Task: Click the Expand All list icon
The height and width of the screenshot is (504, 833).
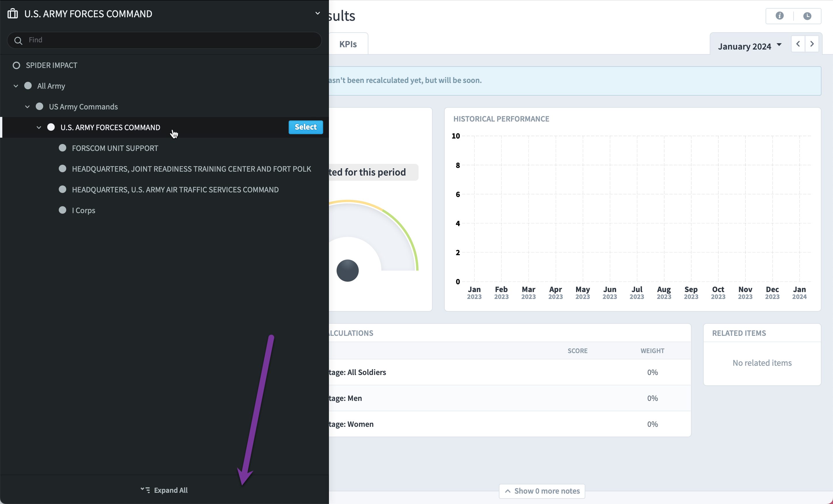Action: (x=145, y=490)
